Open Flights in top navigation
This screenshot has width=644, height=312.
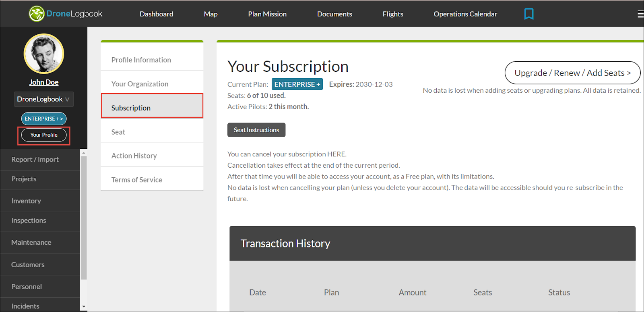pyautogui.click(x=393, y=14)
